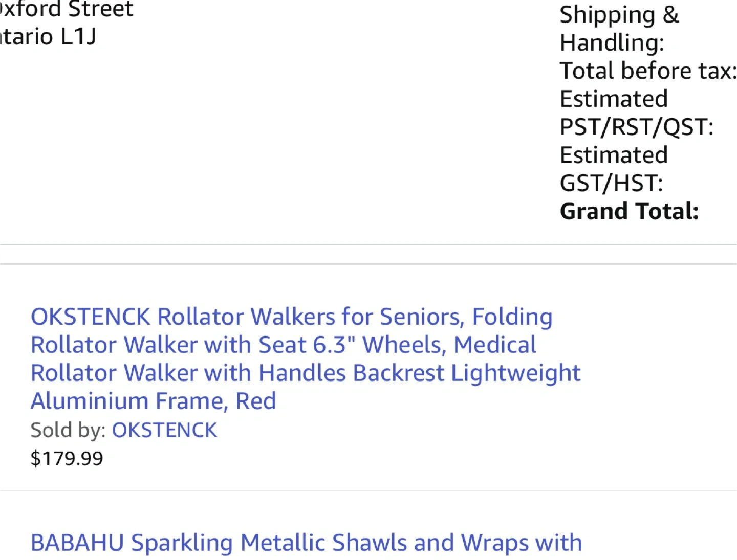Click the word 'Estimated' above PST/RST/QST

(614, 99)
